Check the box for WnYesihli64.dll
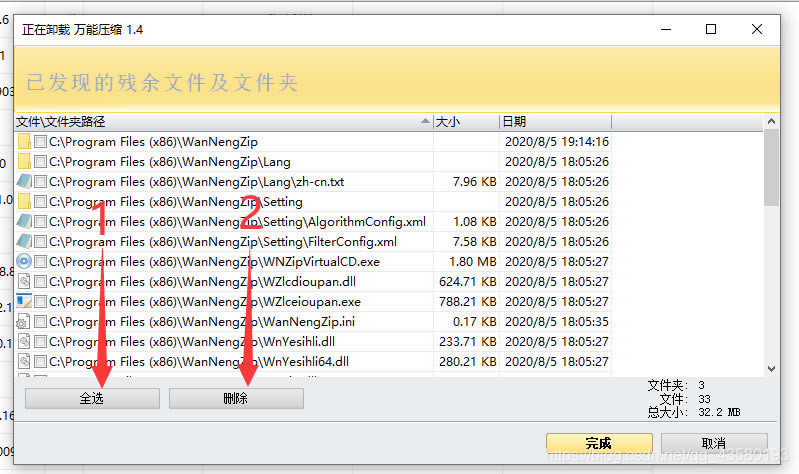Image resolution: width=799 pixels, height=474 pixels. [40, 361]
